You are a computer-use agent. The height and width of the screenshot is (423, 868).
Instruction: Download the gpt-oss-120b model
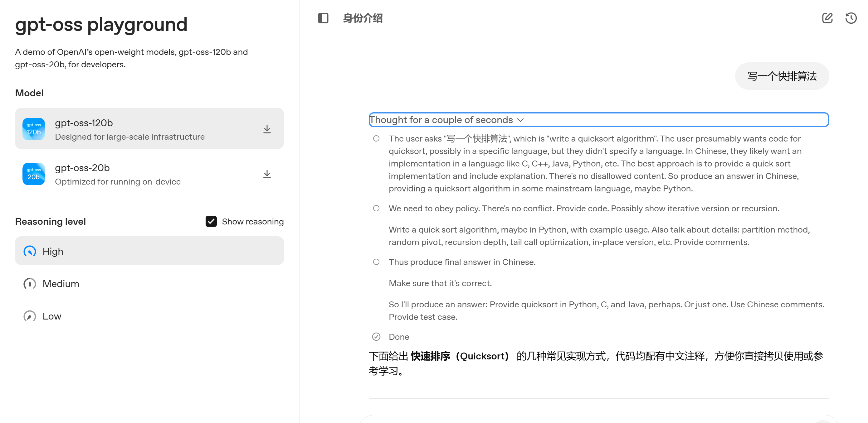point(267,129)
